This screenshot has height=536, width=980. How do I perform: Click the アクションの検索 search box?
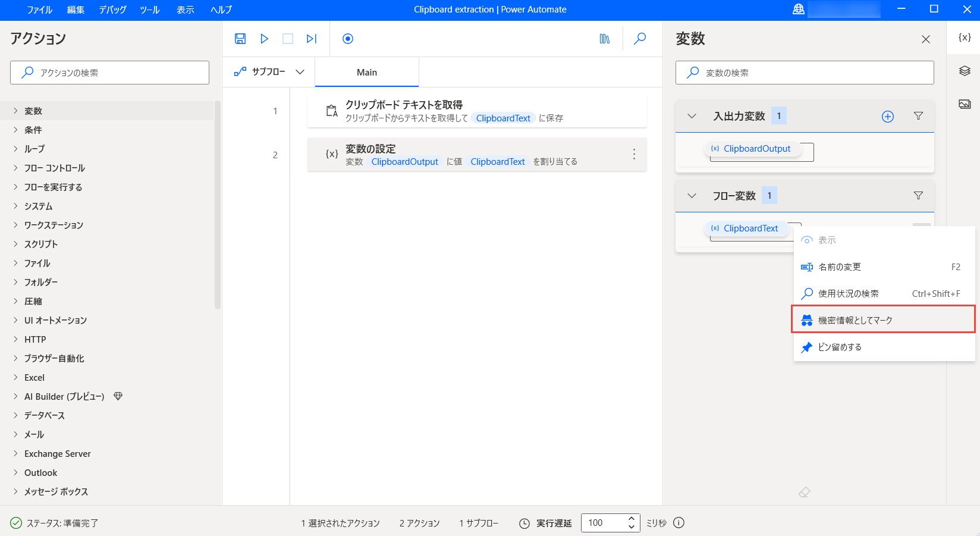(109, 73)
